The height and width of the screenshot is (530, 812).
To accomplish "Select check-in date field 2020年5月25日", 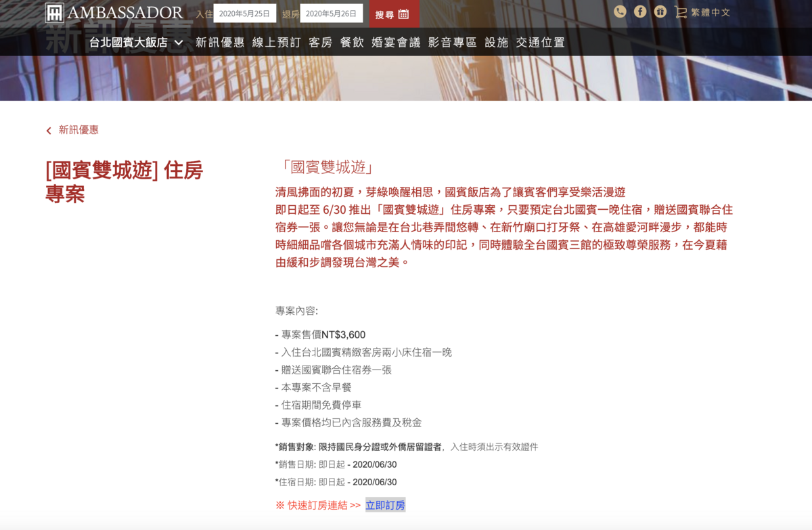I will tap(245, 14).
